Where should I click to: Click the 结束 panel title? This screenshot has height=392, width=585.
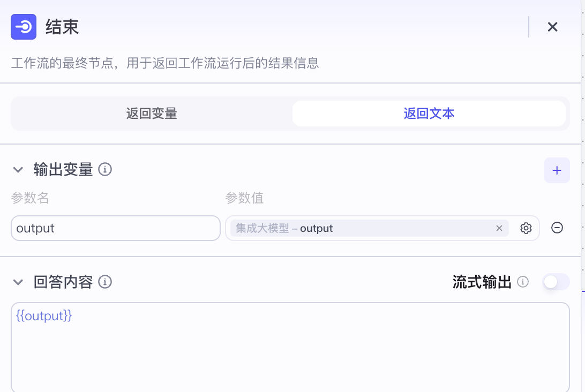[63, 27]
